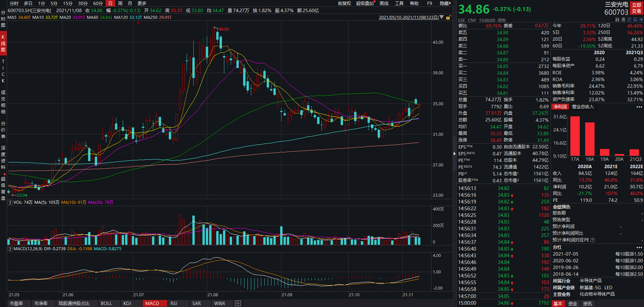This screenshot has width=644, height=307.
Task: Switch to the 周 weekly period
Action: tap(120, 3)
